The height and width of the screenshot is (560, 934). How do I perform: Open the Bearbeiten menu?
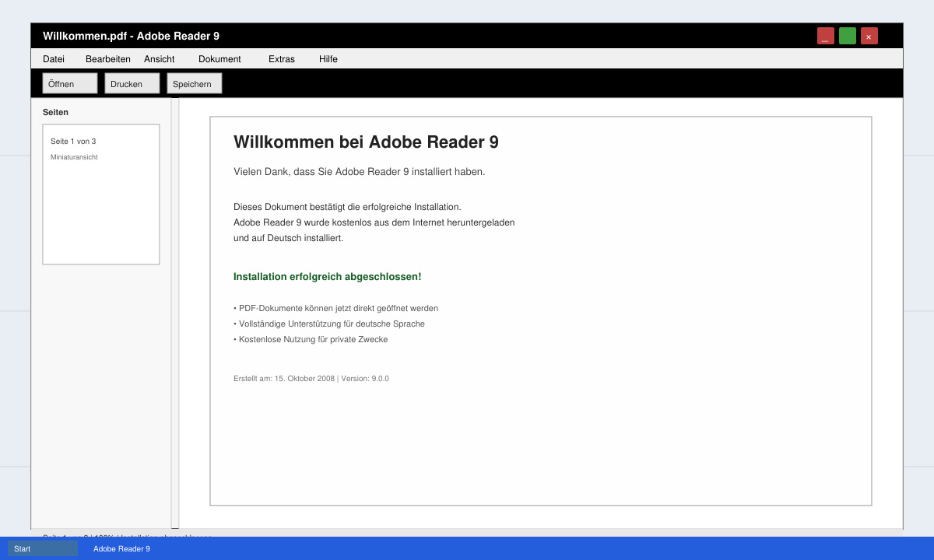tap(108, 59)
